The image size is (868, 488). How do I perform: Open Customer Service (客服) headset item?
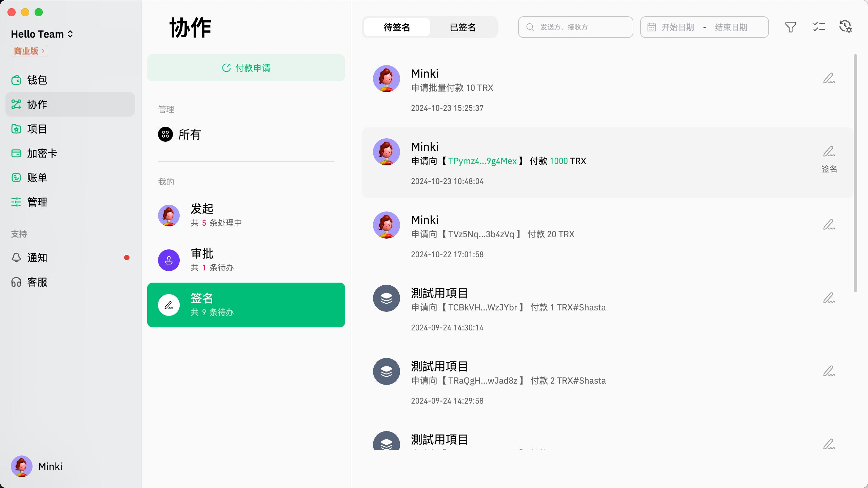point(37,282)
